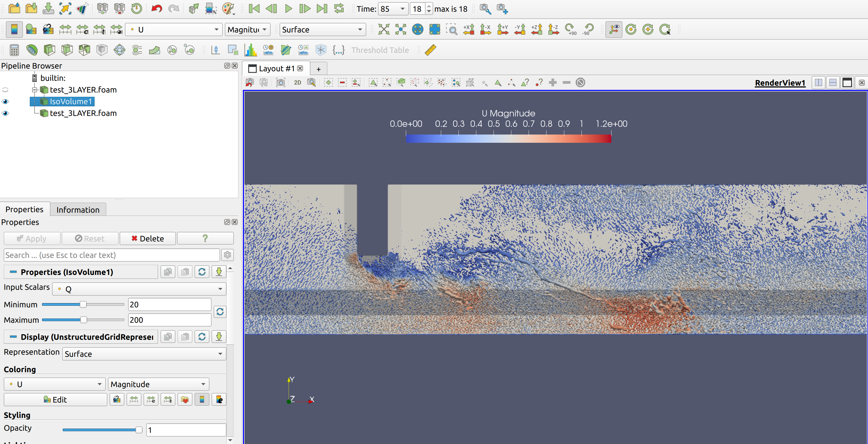This screenshot has height=444, width=868.
Task: Click the Open file folder icon
Action: [14, 9]
